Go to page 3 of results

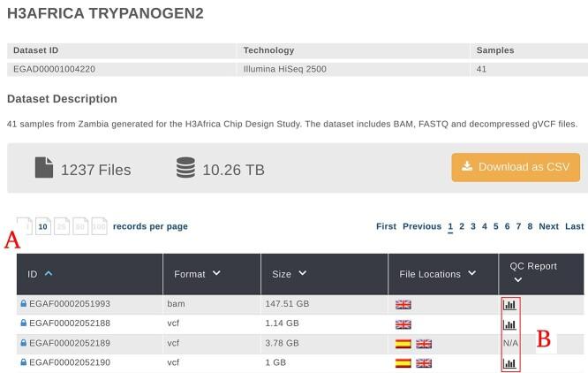point(473,226)
